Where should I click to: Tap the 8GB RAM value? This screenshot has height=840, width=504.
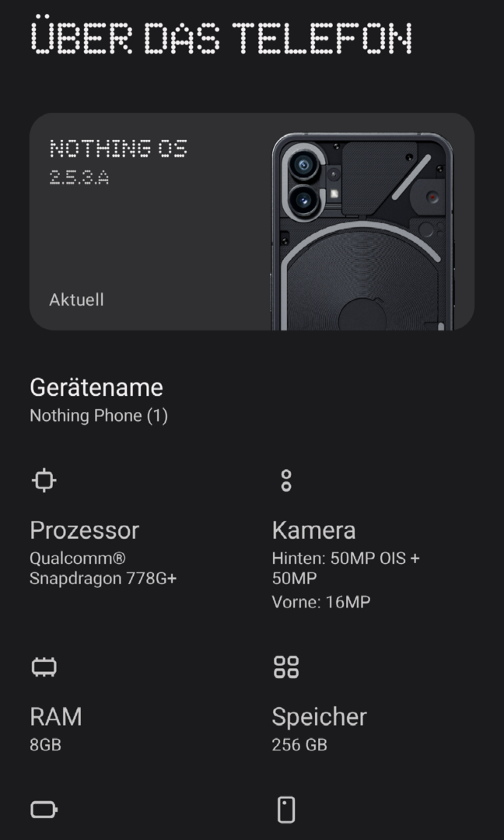point(45,744)
